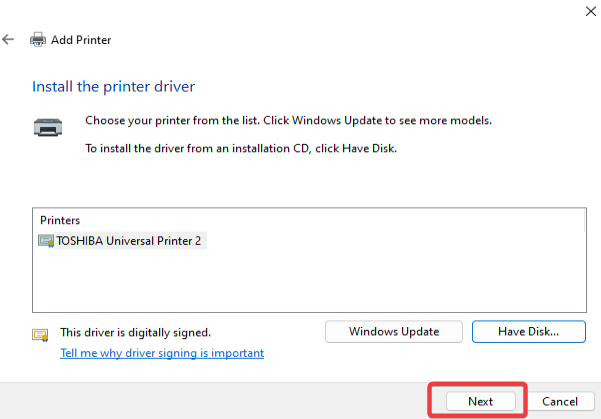Click 'This driver is digitally signed.' text
The image size is (601, 419).
click(135, 332)
